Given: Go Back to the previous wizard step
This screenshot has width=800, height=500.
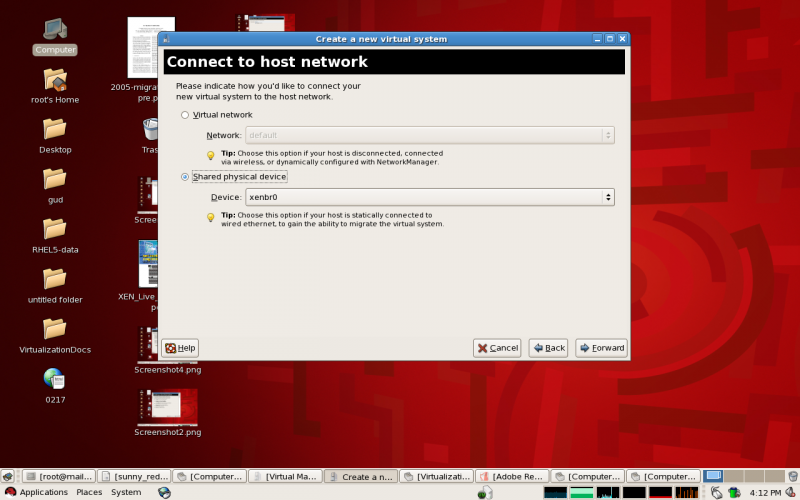Looking at the screenshot, I should coord(548,348).
